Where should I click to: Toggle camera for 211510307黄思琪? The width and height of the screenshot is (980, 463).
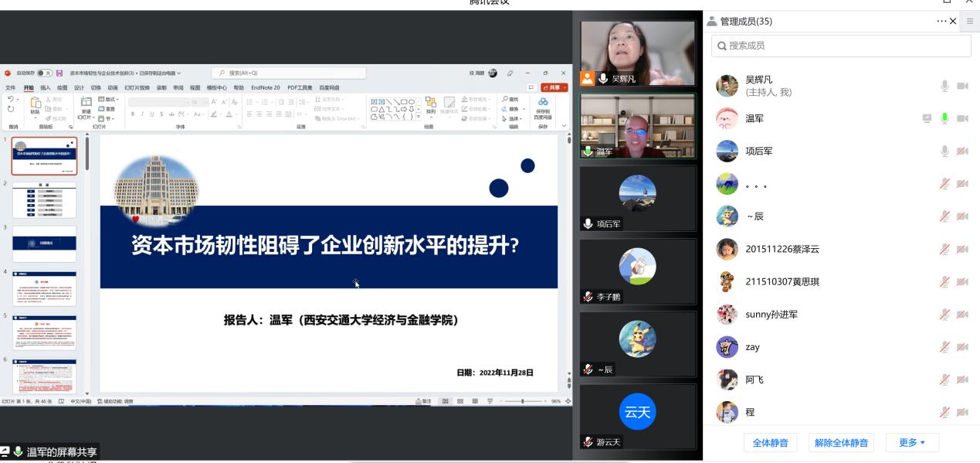coord(962,281)
